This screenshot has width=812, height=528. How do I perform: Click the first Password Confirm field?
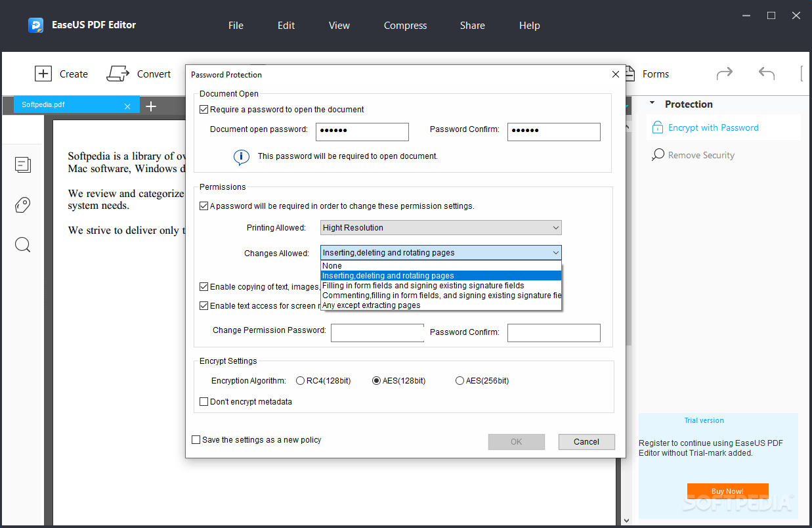pyautogui.click(x=554, y=131)
